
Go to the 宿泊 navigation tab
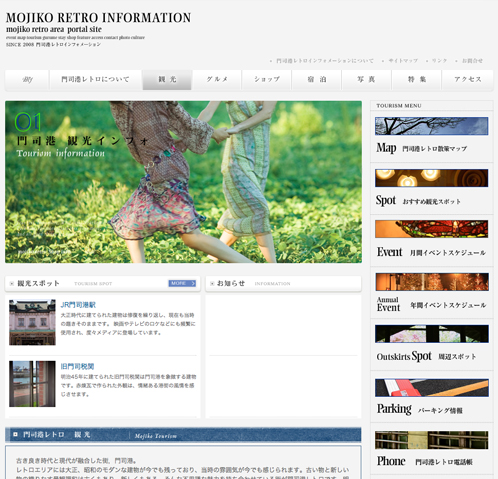tap(317, 80)
